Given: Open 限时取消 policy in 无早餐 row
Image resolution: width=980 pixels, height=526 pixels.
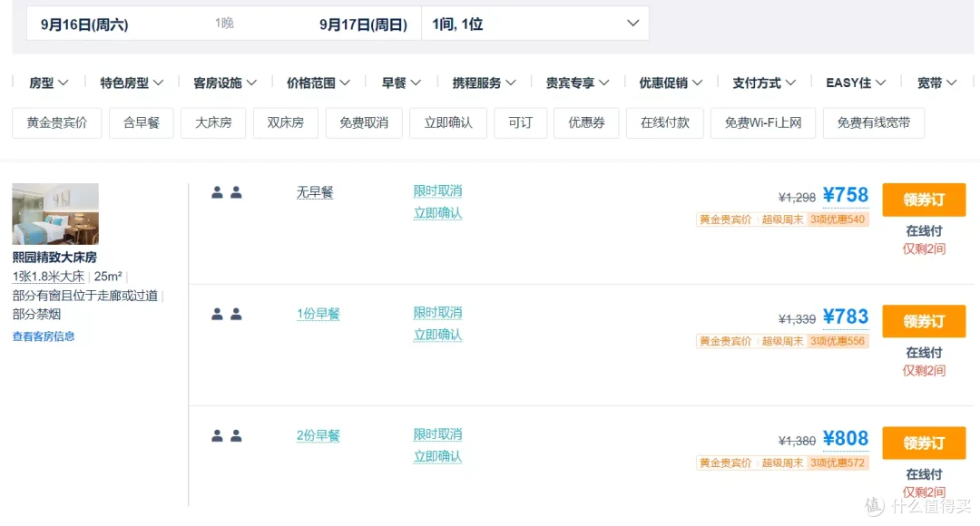Looking at the screenshot, I should point(437,190).
